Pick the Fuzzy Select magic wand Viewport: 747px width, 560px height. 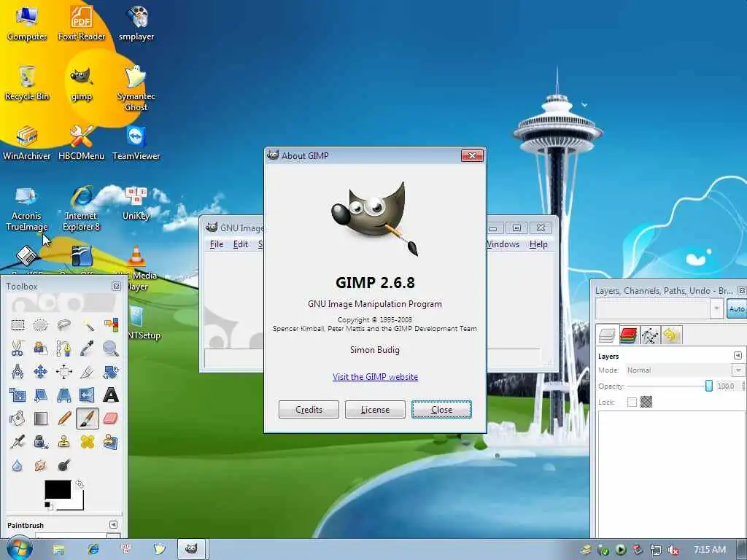[88, 325]
